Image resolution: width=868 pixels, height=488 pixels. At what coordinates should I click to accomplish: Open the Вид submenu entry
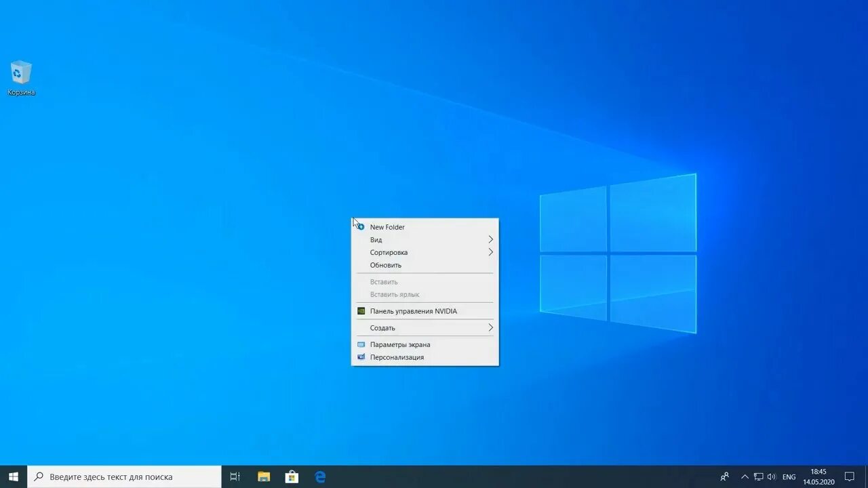click(425, 240)
